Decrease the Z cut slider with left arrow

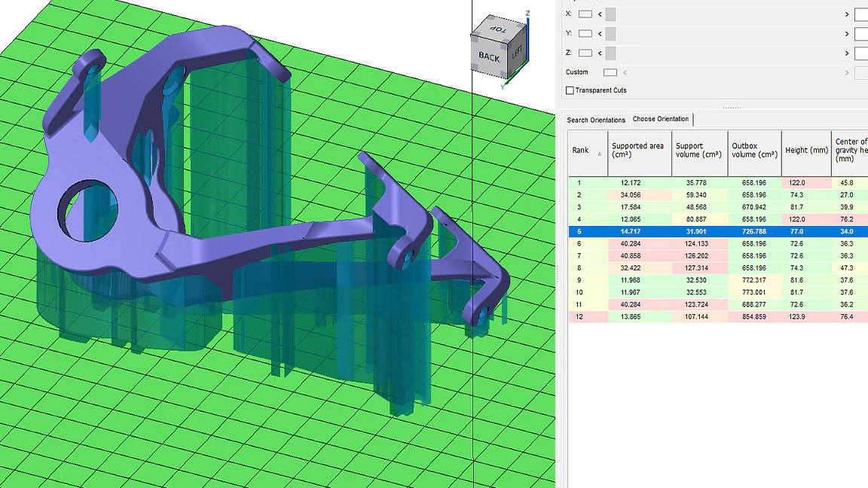(600, 53)
